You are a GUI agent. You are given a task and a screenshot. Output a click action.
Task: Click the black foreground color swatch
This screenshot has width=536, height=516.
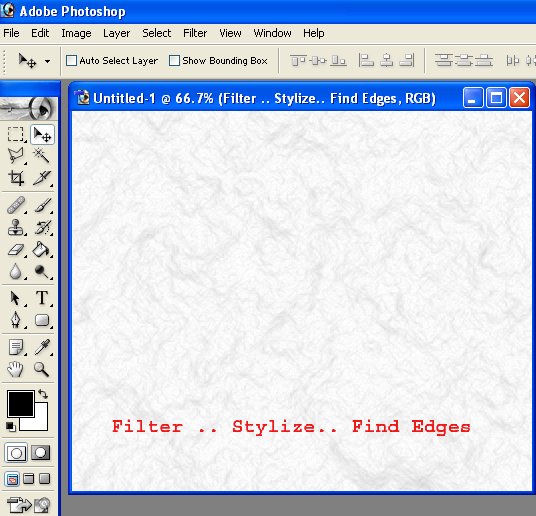tap(21, 404)
